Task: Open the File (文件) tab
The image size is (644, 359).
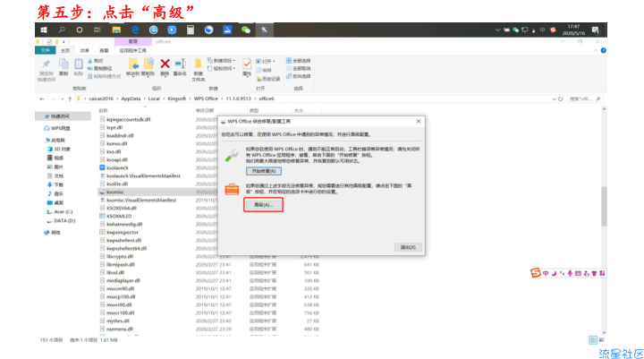Action: [45, 50]
